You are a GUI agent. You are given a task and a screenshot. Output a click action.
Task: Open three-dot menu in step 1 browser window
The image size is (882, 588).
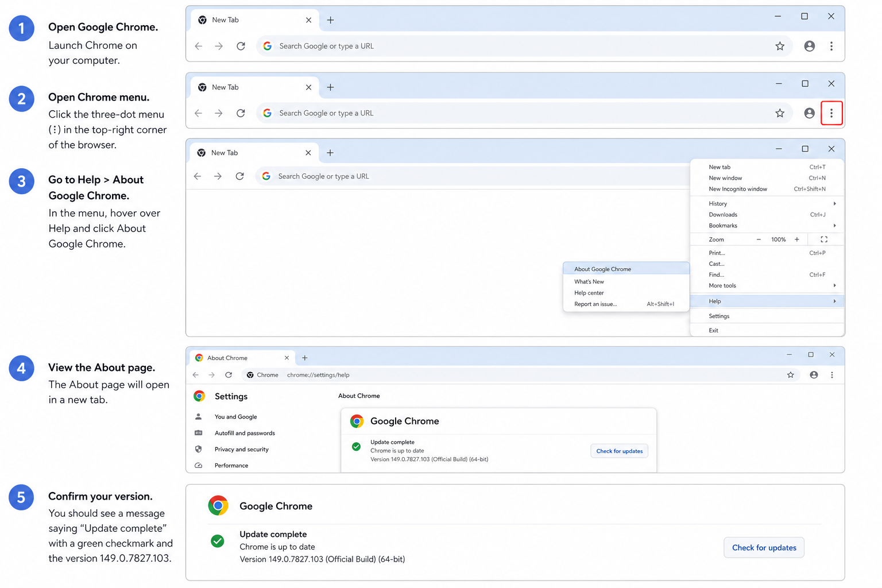831,46
